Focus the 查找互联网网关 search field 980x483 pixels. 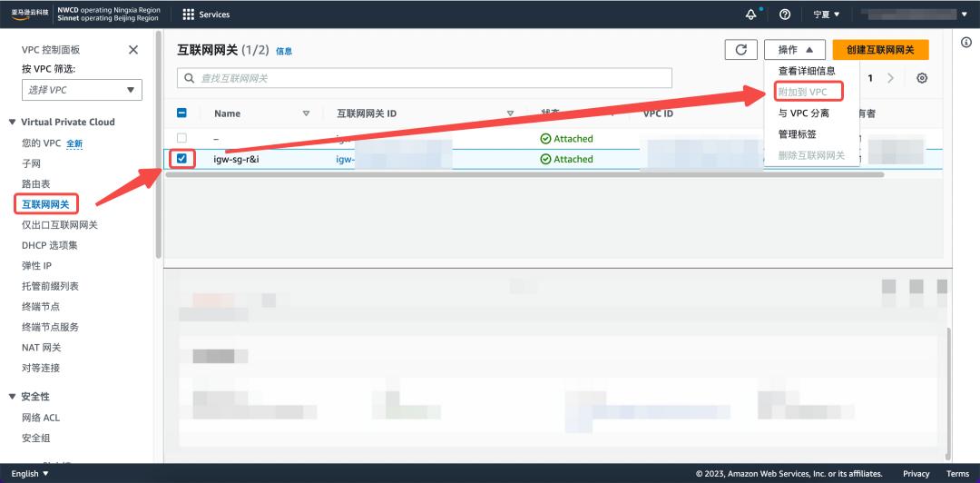coord(425,78)
